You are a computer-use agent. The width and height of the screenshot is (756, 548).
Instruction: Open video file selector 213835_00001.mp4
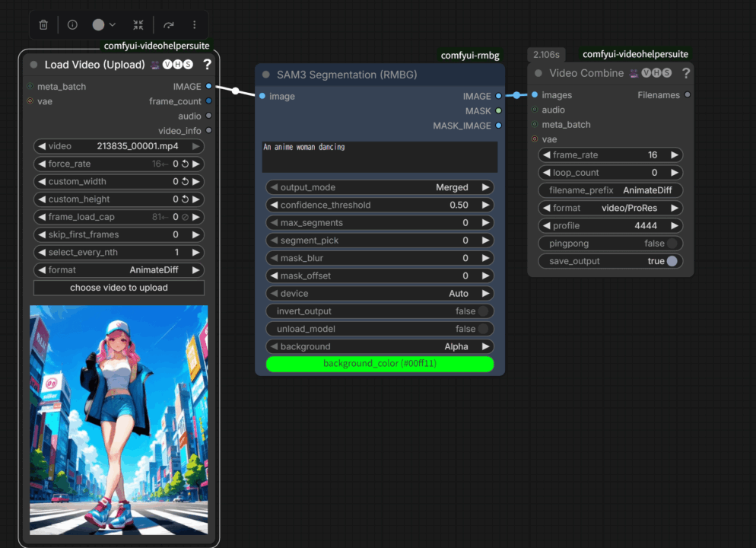tap(119, 146)
